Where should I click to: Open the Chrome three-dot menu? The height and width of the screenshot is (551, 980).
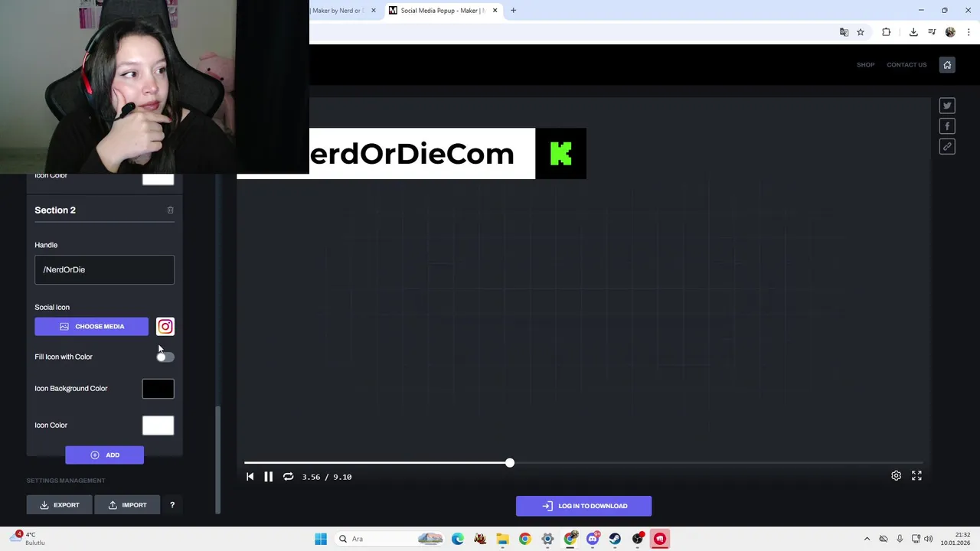(x=969, y=32)
